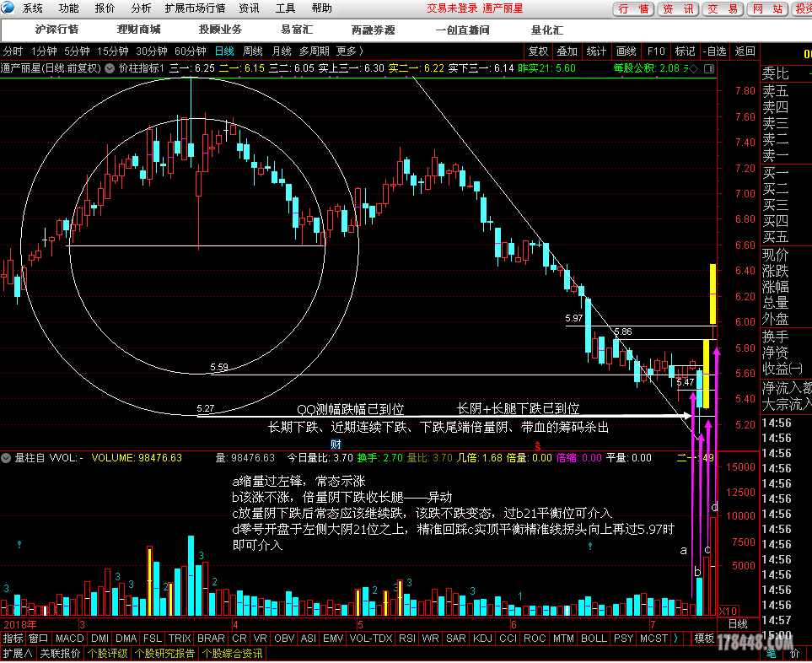Open the 系统 menu
The height and width of the screenshot is (663, 812).
pyautogui.click(x=33, y=8)
